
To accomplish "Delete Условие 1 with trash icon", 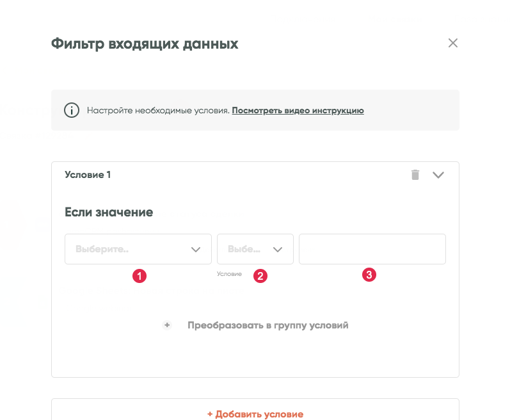I will 415,175.
